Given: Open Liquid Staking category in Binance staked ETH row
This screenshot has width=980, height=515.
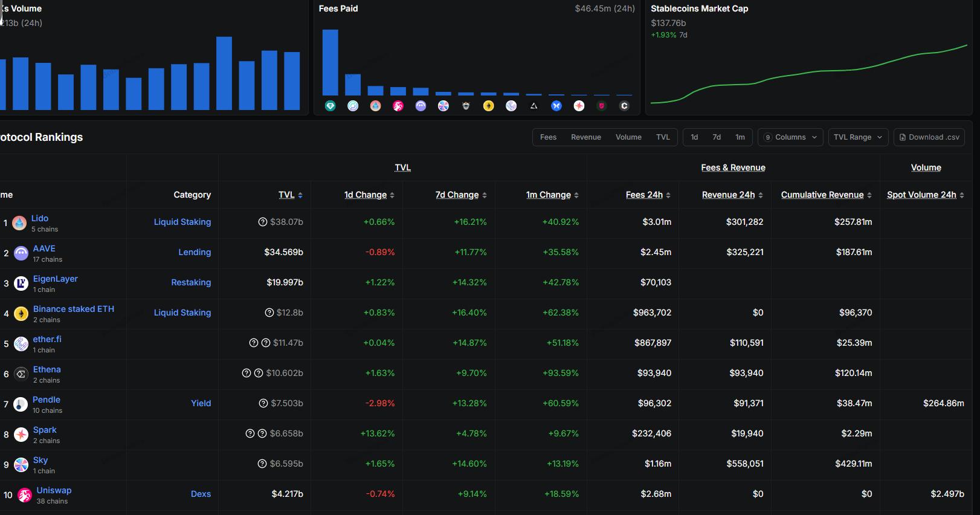Looking at the screenshot, I should point(182,313).
